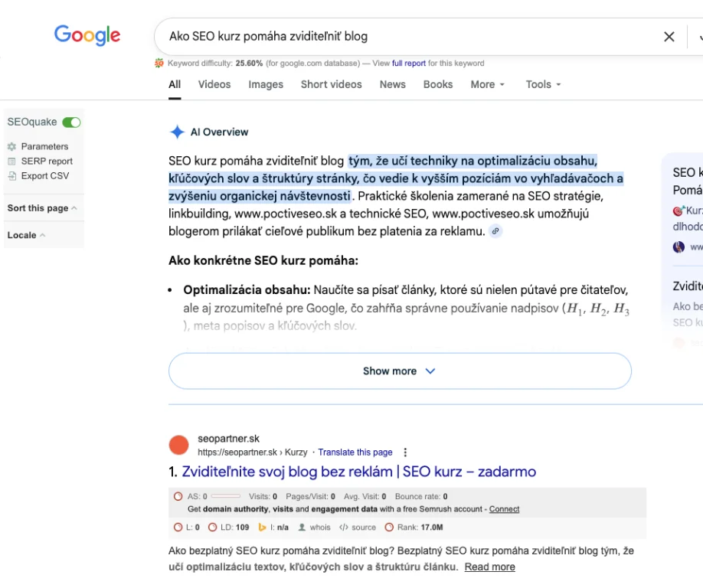Click the SERP report icon
703x588 pixels.
(11, 162)
